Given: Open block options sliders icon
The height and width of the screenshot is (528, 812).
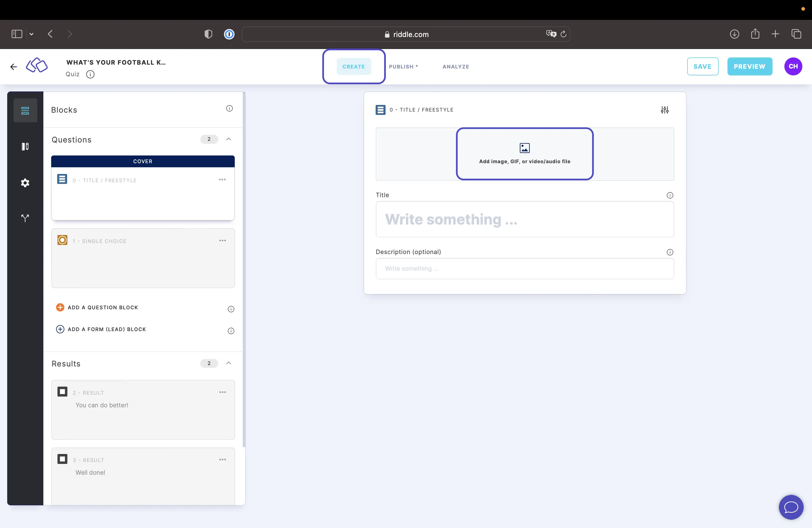Looking at the screenshot, I should [x=664, y=110].
